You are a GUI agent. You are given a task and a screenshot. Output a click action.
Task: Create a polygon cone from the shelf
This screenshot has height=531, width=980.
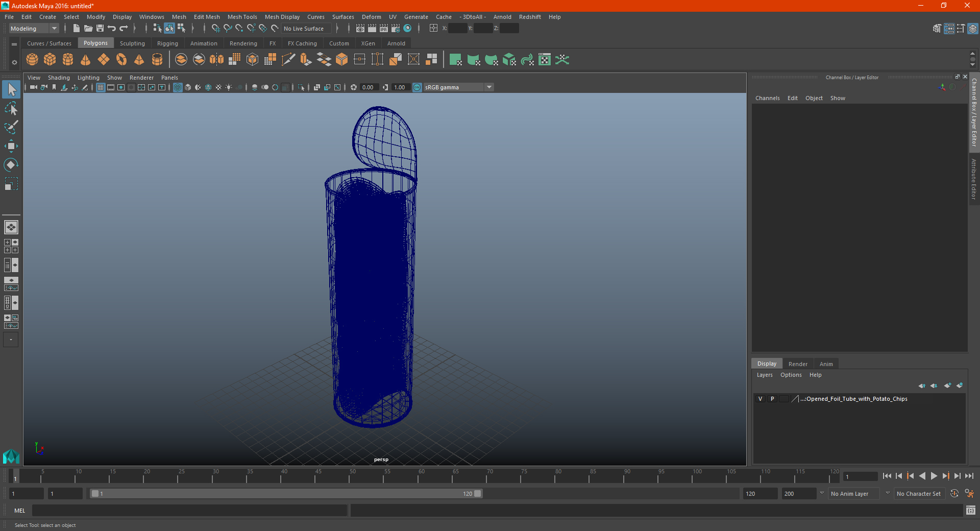(x=86, y=60)
